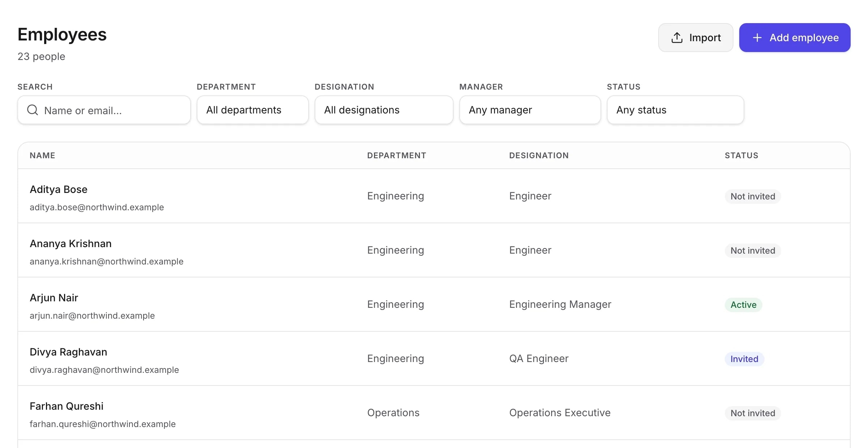Click the upload icon in Import button
This screenshot has width=868, height=448.
click(677, 38)
